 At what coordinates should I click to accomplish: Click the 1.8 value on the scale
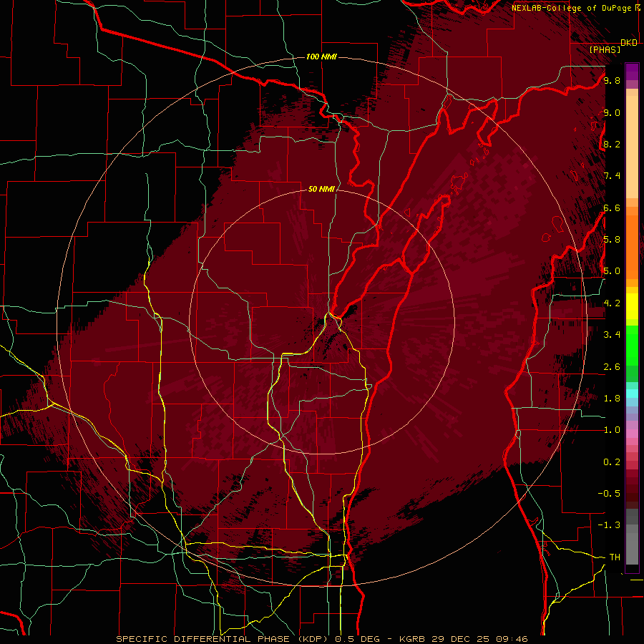point(612,398)
